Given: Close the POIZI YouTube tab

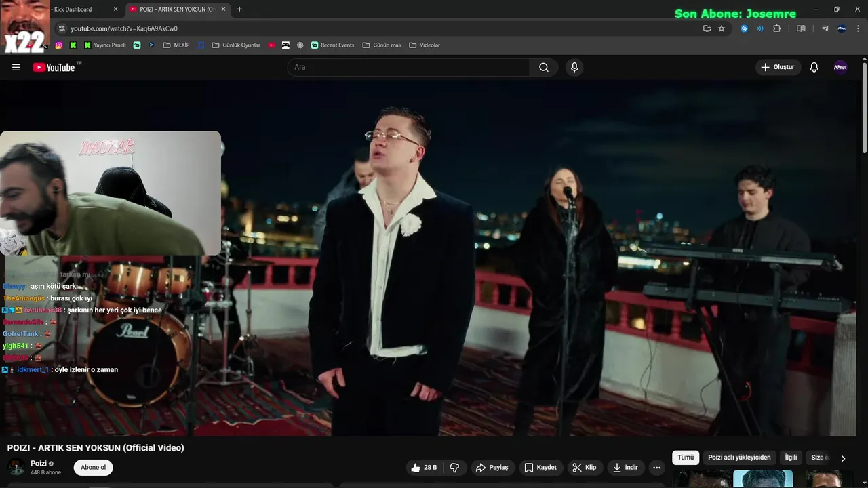Looking at the screenshot, I should click(224, 9).
